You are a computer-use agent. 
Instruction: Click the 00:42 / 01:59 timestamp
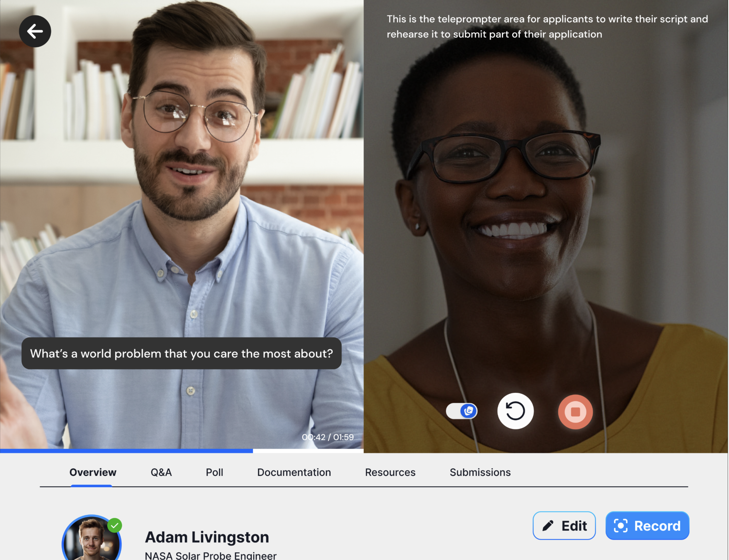click(x=327, y=437)
